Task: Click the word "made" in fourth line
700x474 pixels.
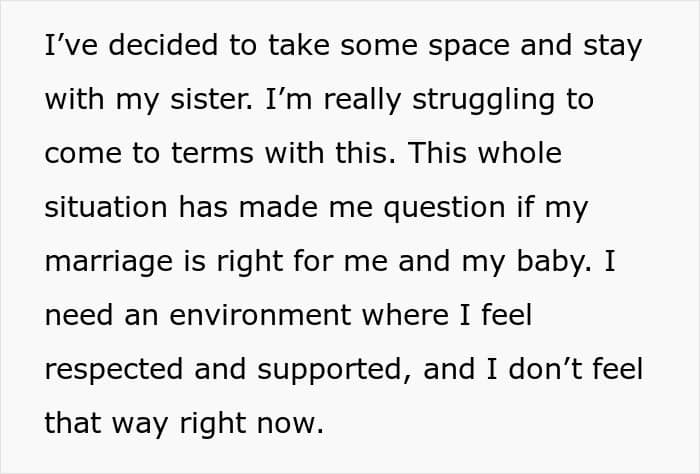Action: tap(279, 207)
